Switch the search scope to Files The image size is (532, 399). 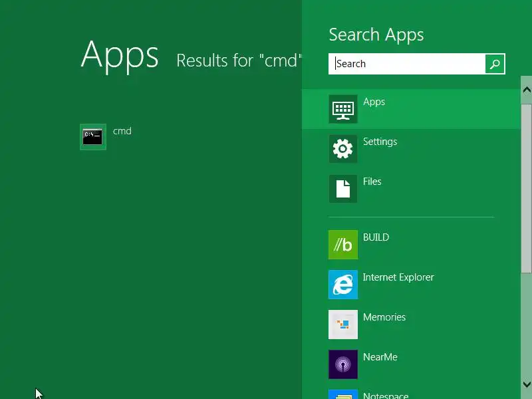click(372, 182)
